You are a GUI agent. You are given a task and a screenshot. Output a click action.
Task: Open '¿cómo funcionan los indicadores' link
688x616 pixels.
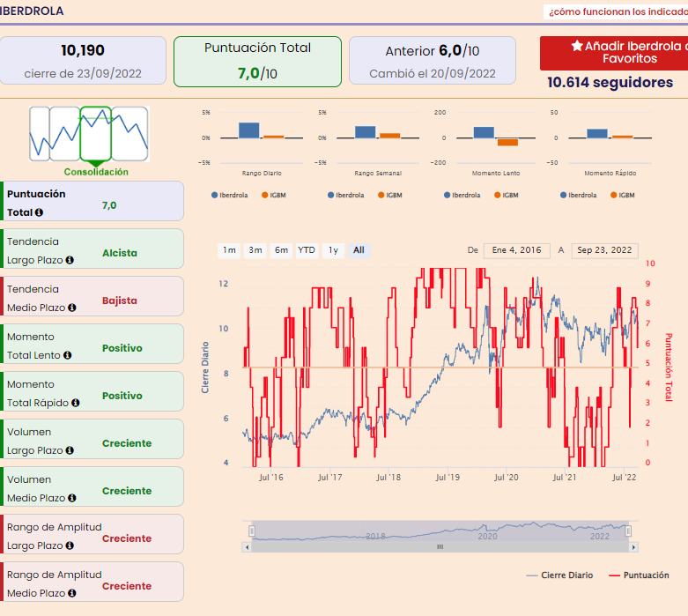[x=618, y=11]
